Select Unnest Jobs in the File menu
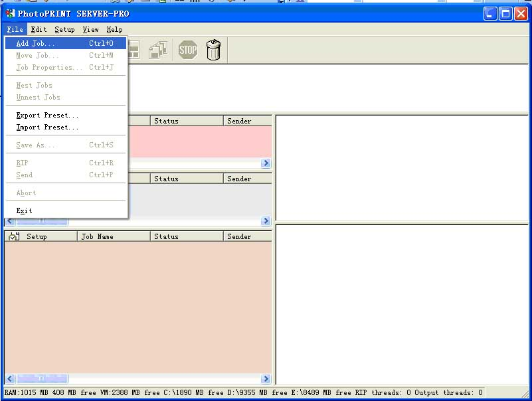 coord(66,97)
